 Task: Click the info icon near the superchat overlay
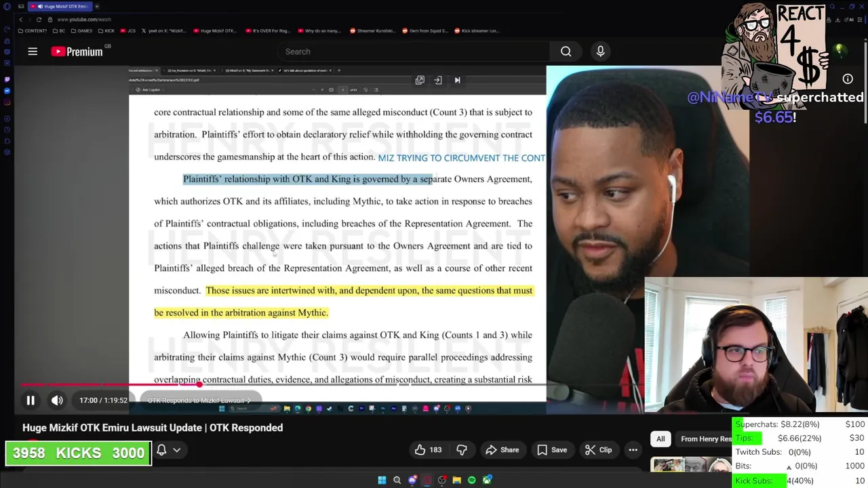coord(848,79)
